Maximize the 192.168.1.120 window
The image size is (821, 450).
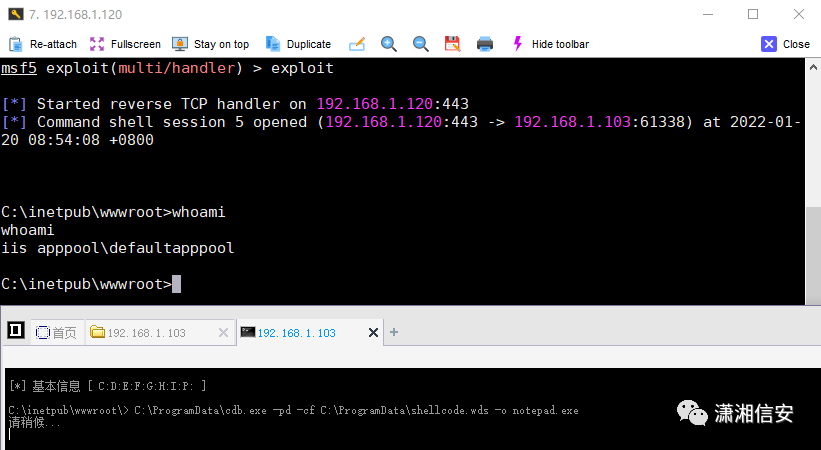pyautogui.click(x=753, y=14)
